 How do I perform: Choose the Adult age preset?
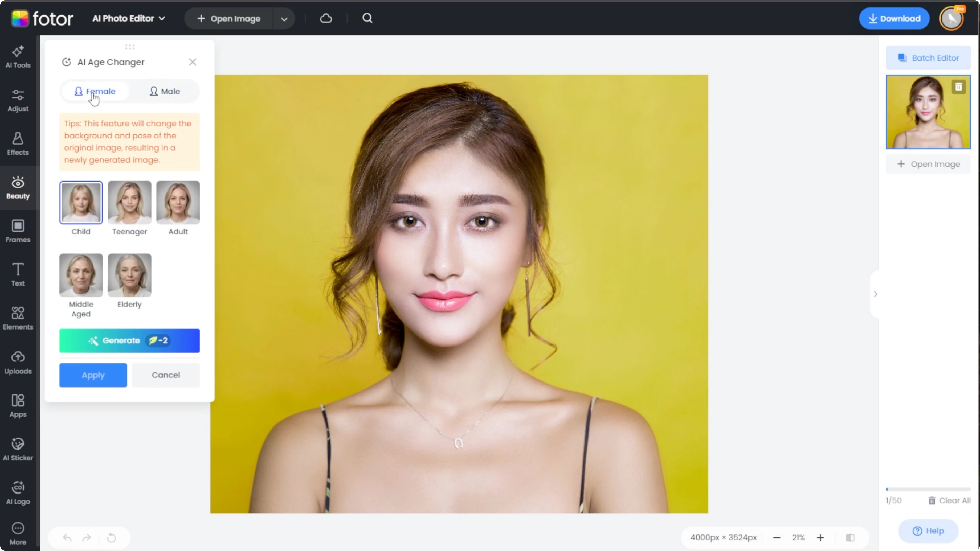tap(178, 202)
